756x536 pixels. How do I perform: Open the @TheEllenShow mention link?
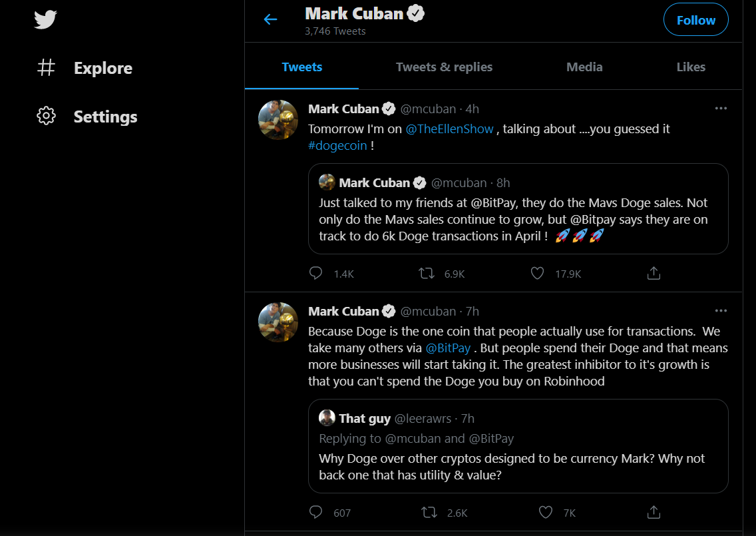tap(449, 129)
